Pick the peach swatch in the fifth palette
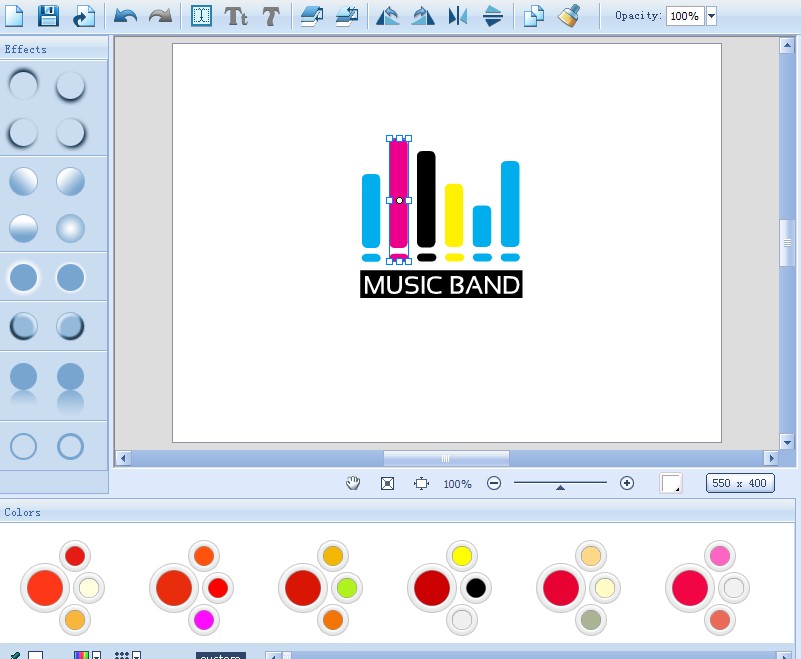The width and height of the screenshot is (801, 659). coord(591,556)
